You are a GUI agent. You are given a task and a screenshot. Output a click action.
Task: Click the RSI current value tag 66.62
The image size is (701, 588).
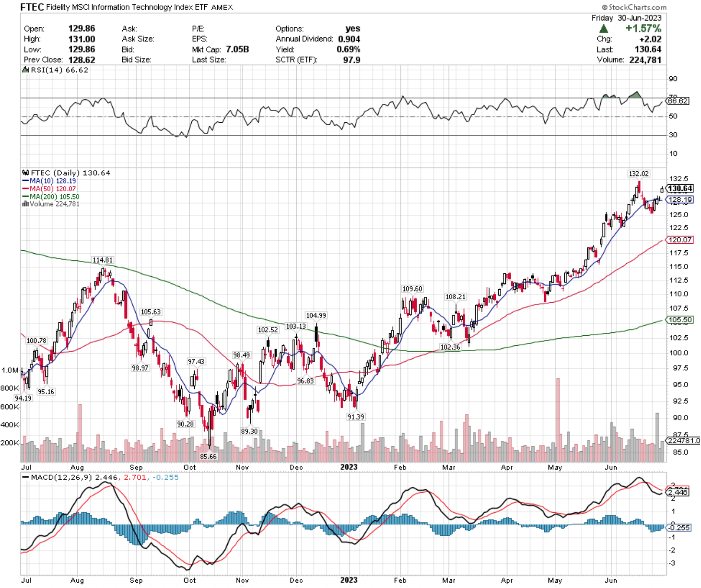(678, 101)
